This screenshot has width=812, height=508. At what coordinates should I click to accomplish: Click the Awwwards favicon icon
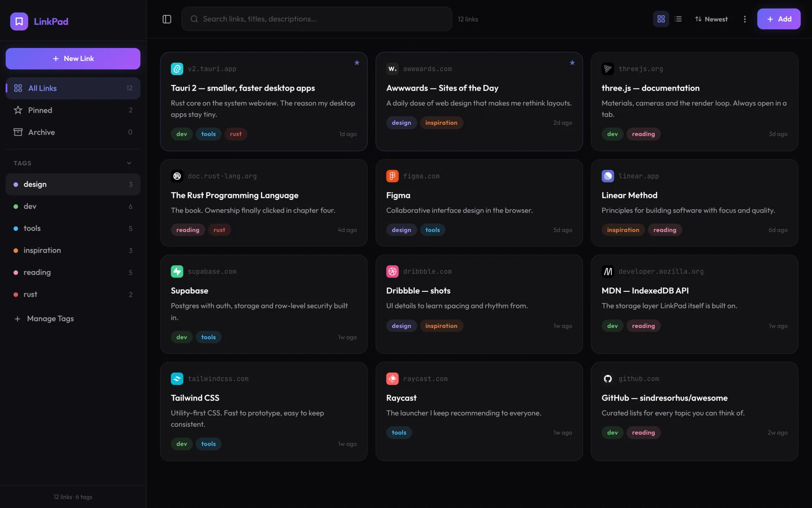(392, 69)
